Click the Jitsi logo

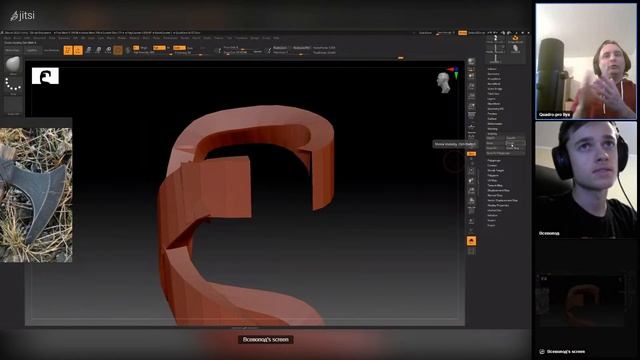point(22,16)
